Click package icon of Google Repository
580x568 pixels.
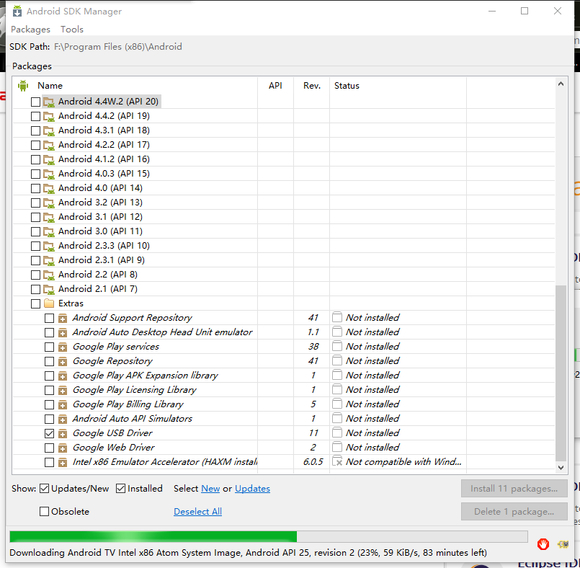coord(63,361)
